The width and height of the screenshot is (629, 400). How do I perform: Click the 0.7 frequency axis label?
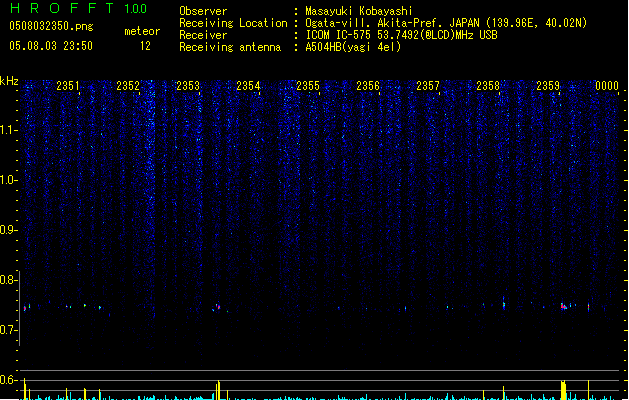point(9,330)
